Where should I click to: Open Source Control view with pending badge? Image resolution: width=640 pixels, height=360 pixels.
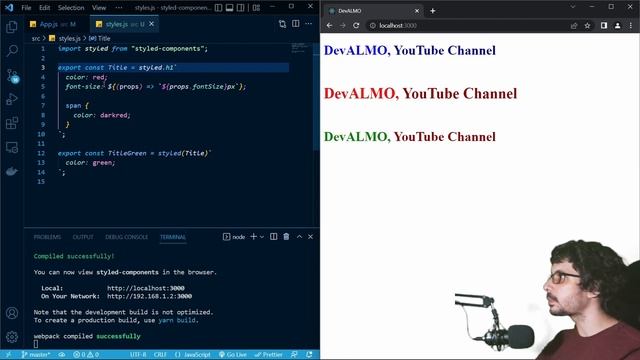click(x=12, y=76)
